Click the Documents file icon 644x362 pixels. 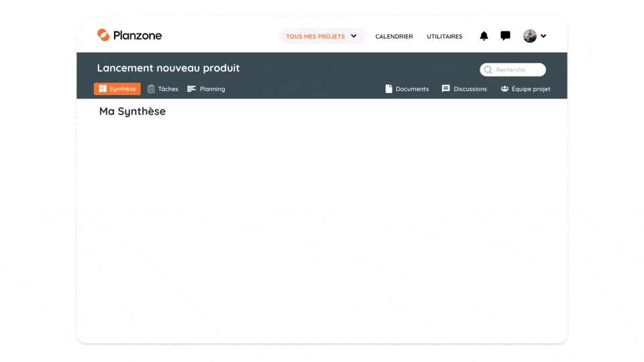coord(388,88)
